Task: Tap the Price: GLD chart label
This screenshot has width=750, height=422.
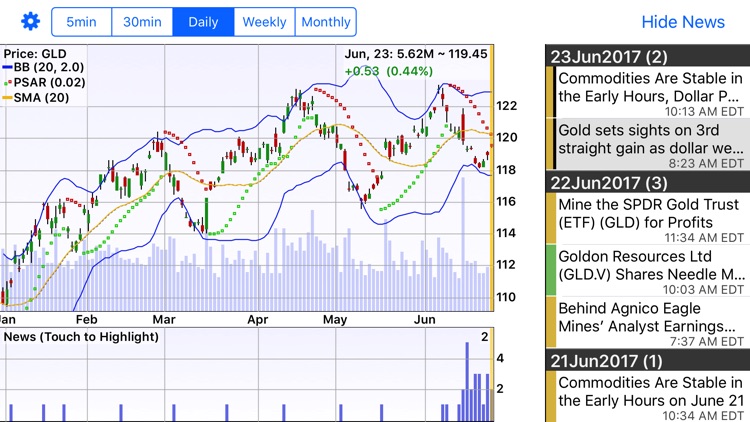Action: (x=35, y=54)
